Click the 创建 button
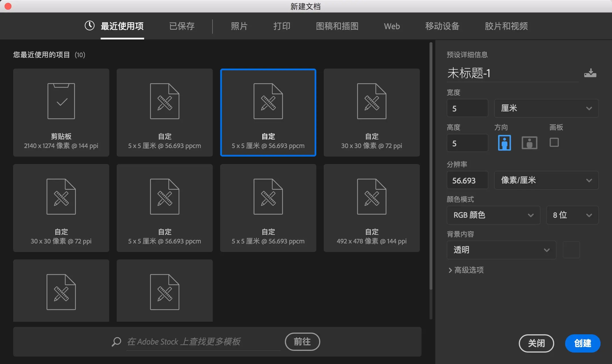The width and height of the screenshot is (612, 364). [582, 343]
